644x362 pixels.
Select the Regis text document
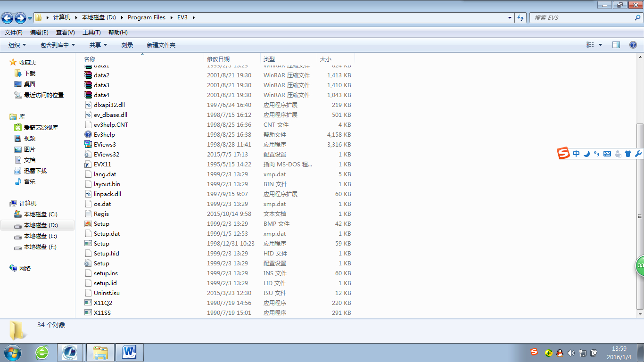coord(101,214)
